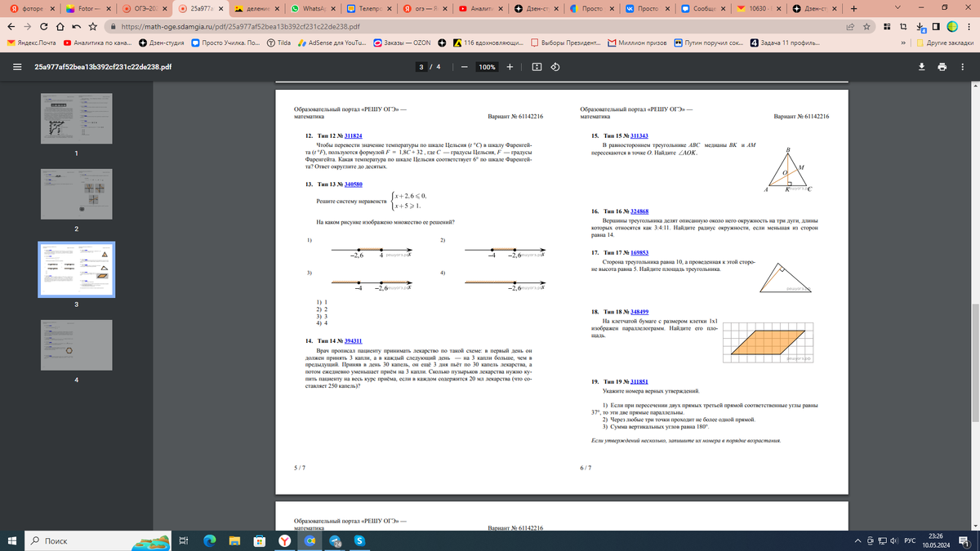Click the fit to page icon
This screenshot has width=980, height=551.
click(537, 67)
